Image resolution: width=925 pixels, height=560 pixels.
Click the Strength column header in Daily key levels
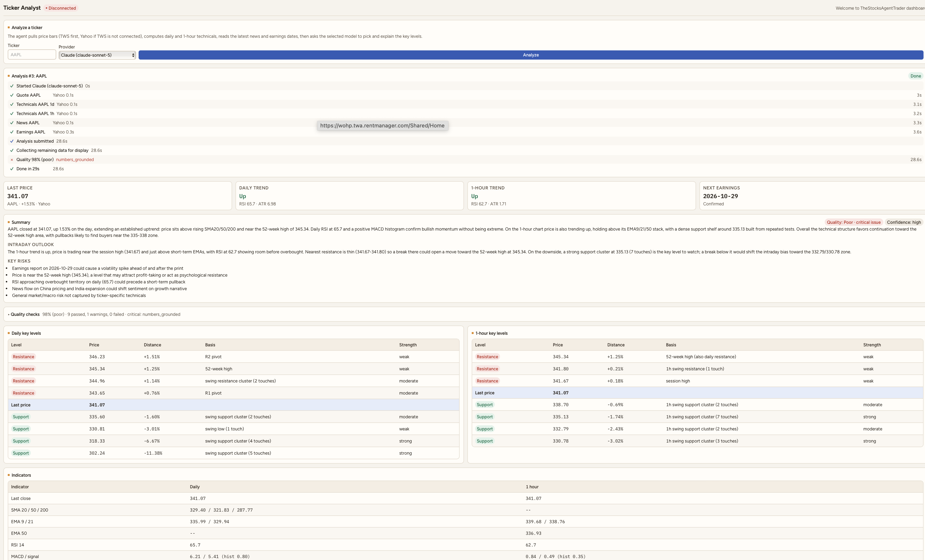tap(408, 345)
